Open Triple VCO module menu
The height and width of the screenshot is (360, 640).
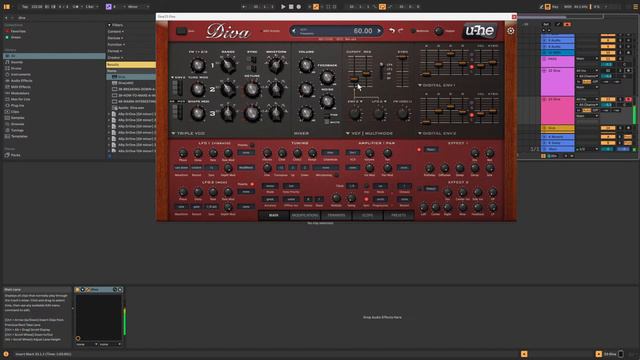pyautogui.click(x=188, y=133)
